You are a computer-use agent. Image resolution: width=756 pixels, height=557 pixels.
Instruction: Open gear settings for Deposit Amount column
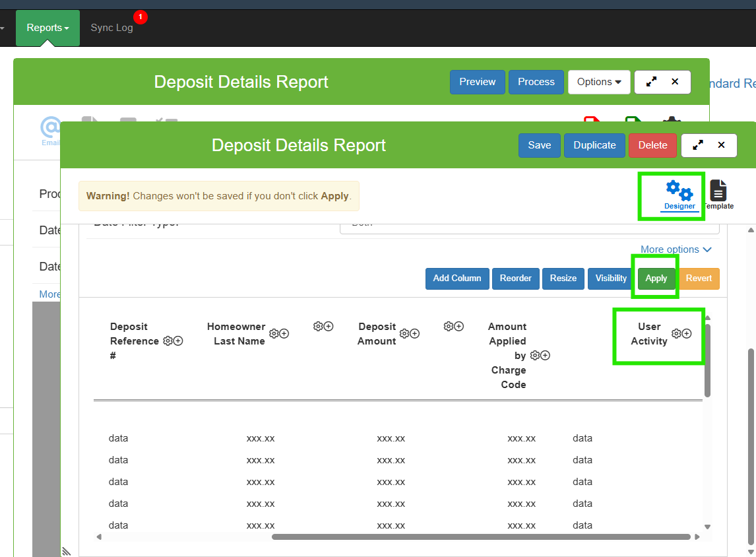coord(404,334)
